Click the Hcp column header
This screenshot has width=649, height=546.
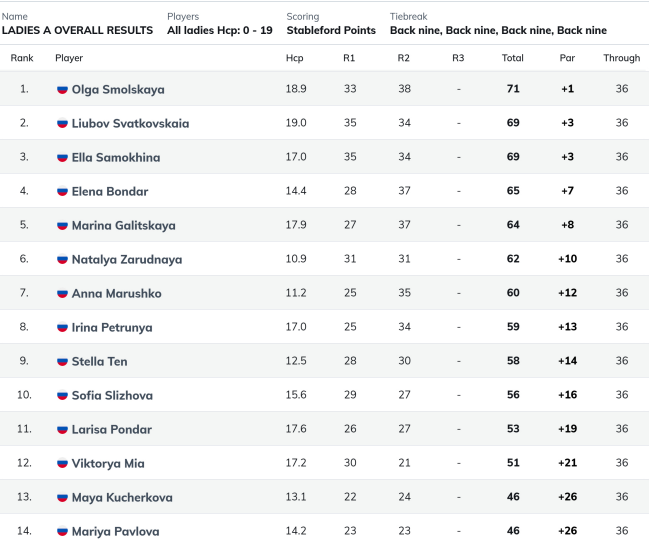[295, 58]
